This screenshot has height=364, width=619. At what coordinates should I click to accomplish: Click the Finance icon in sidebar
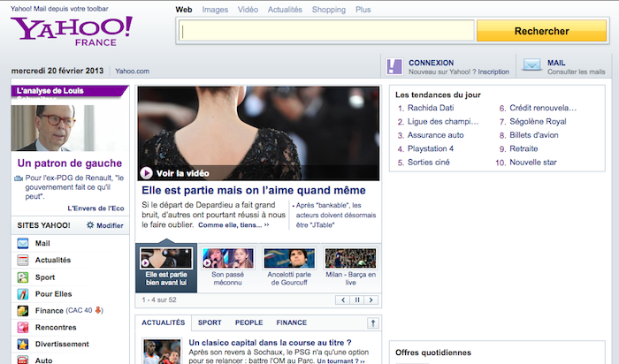(x=23, y=310)
